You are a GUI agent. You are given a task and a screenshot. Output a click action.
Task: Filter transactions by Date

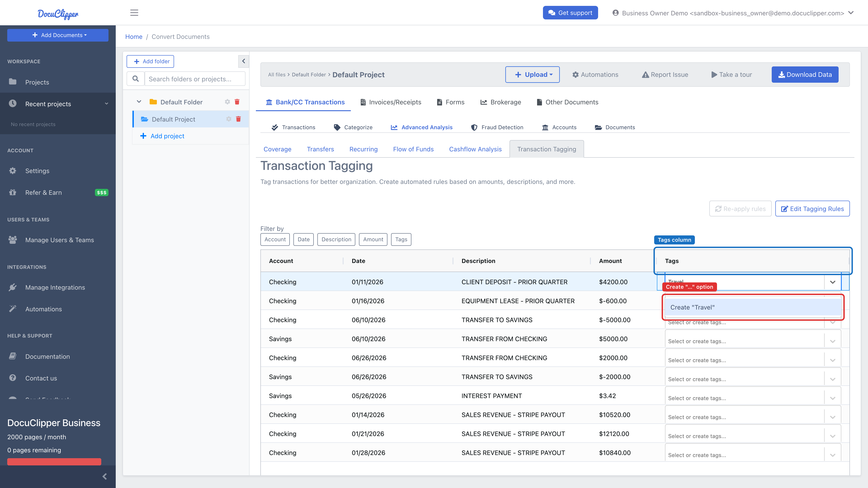(303, 239)
